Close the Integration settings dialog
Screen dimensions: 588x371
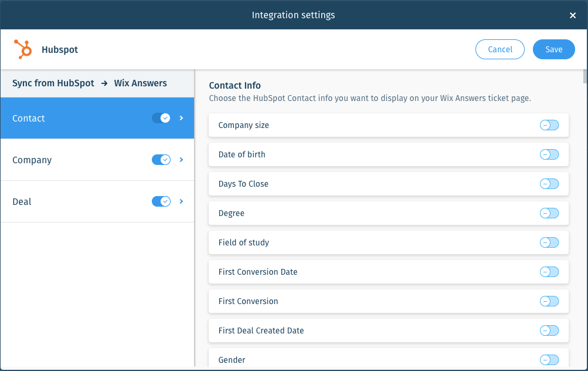[573, 15]
